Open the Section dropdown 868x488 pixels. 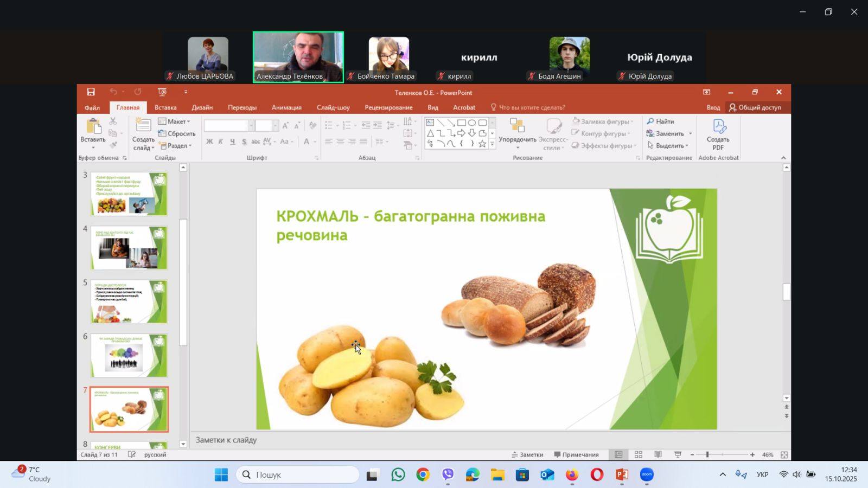coord(176,146)
